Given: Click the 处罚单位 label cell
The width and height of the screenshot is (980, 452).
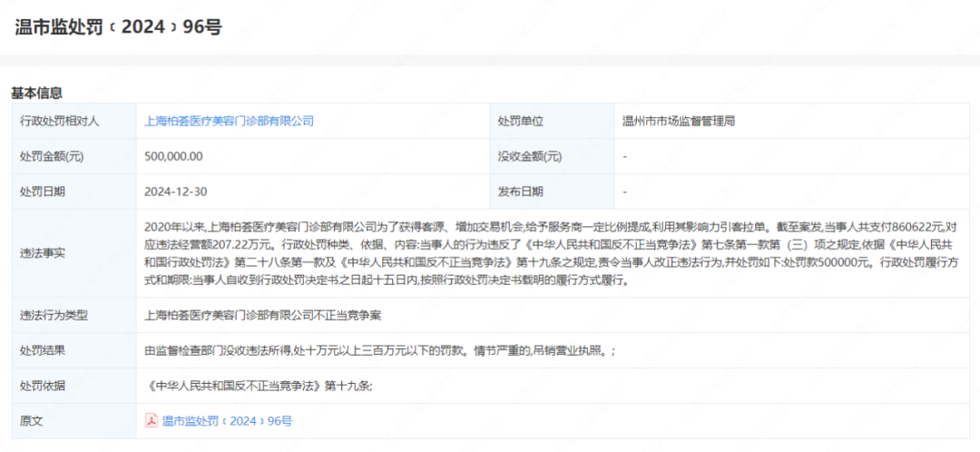Looking at the screenshot, I should click(553, 122).
